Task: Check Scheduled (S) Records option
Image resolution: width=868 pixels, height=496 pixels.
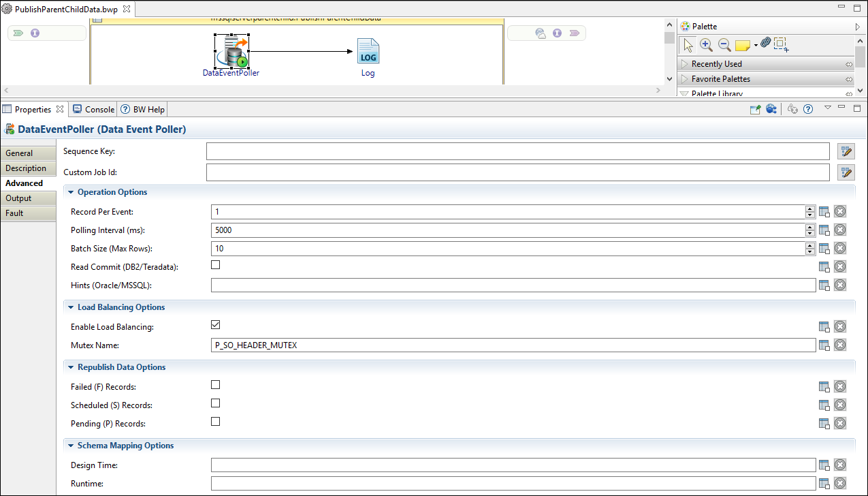Action: pos(216,403)
